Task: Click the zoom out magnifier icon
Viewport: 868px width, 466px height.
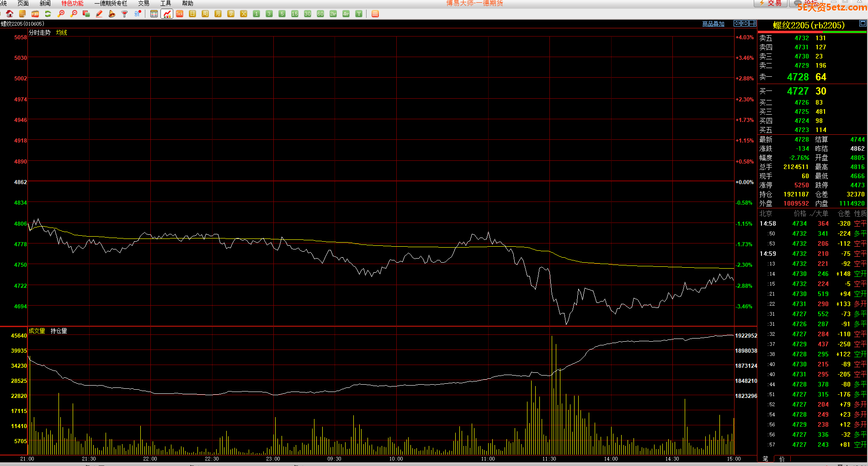Action: pyautogui.click(x=74, y=14)
